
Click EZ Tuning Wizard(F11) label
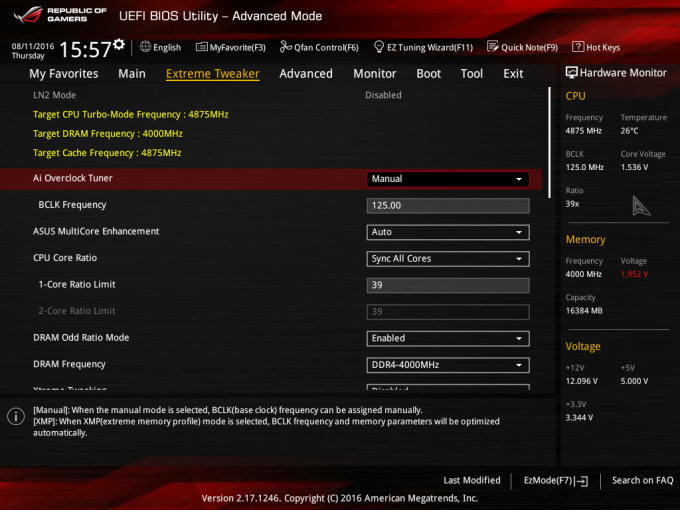tap(430, 47)
